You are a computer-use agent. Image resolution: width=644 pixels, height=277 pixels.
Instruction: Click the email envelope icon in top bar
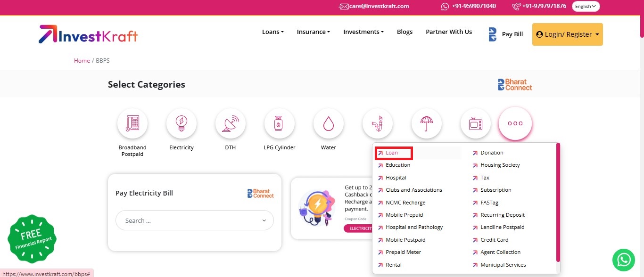[x=344, y=6]
